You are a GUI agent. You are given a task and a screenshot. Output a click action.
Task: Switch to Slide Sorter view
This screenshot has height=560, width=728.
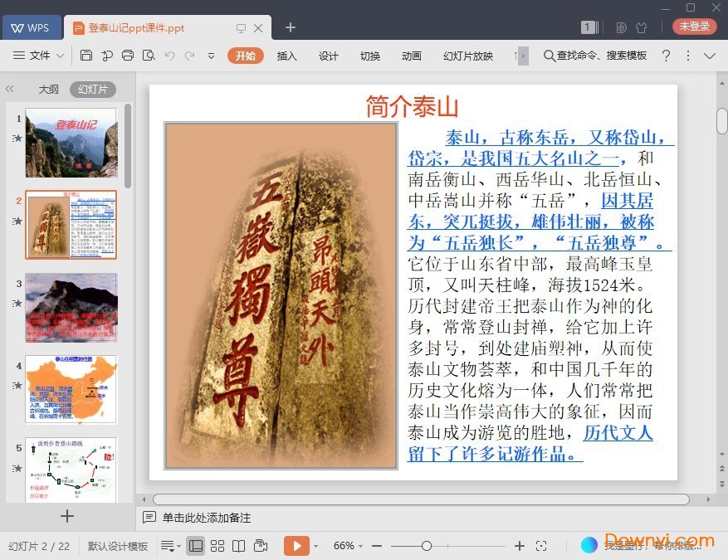coord(217,546)
